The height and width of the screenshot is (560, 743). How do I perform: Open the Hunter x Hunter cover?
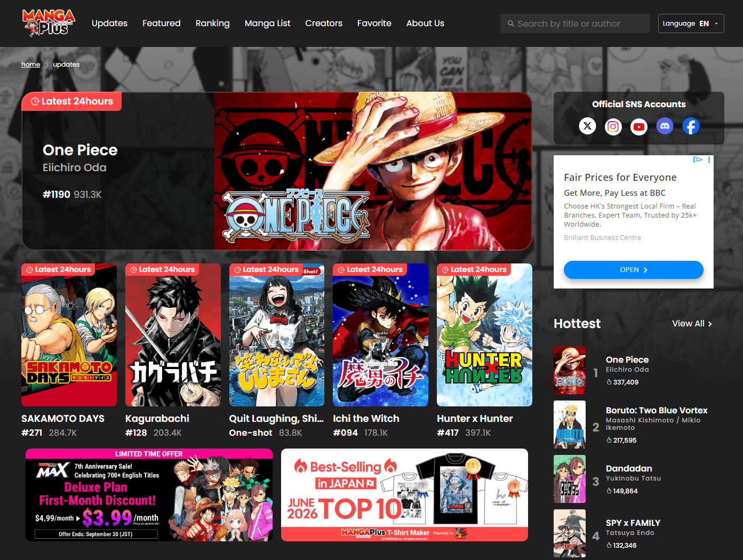[x=484, y=335]
